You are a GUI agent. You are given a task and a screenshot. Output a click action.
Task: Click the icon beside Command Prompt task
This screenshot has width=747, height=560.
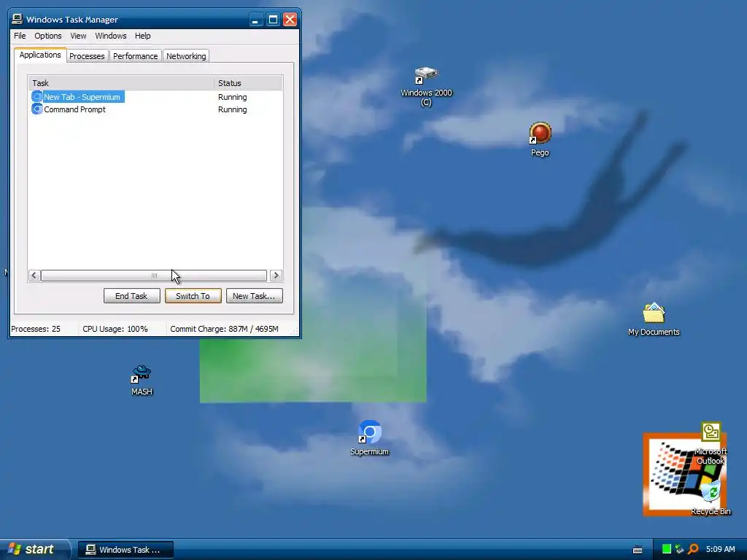tap(36, 109)
